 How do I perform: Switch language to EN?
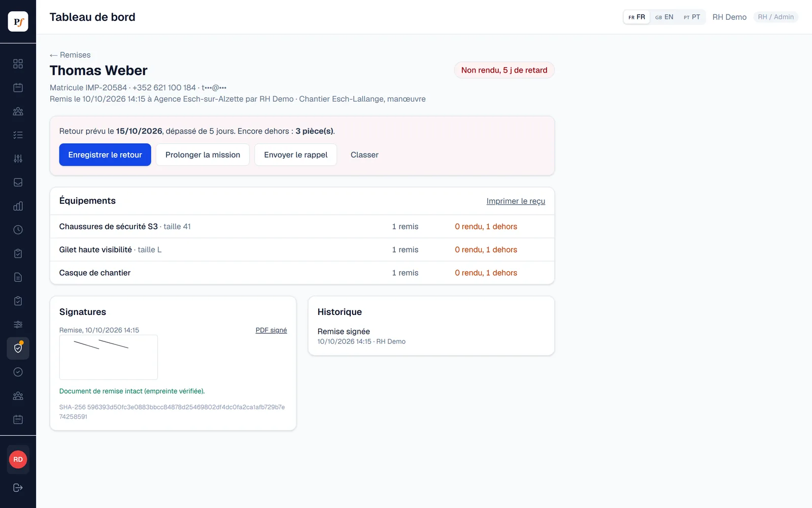coord(664,17)
